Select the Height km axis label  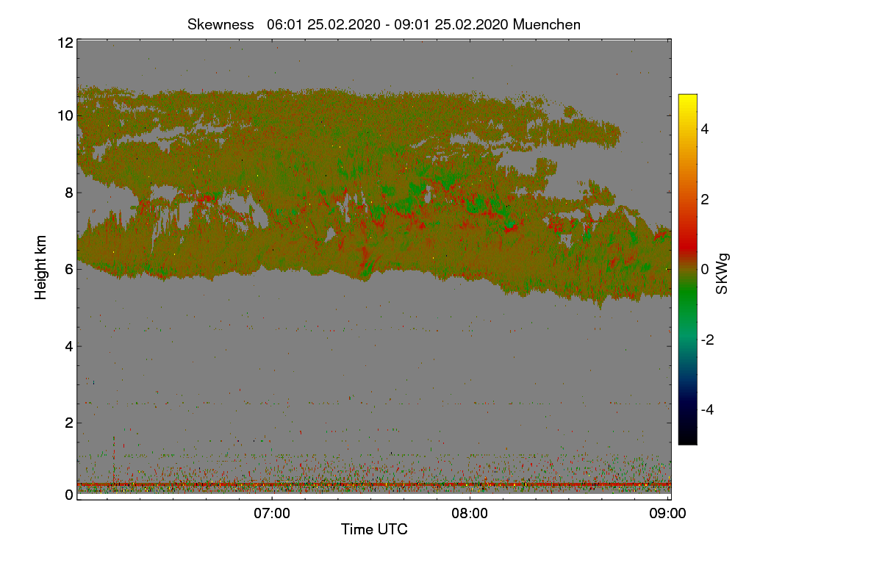41,267
